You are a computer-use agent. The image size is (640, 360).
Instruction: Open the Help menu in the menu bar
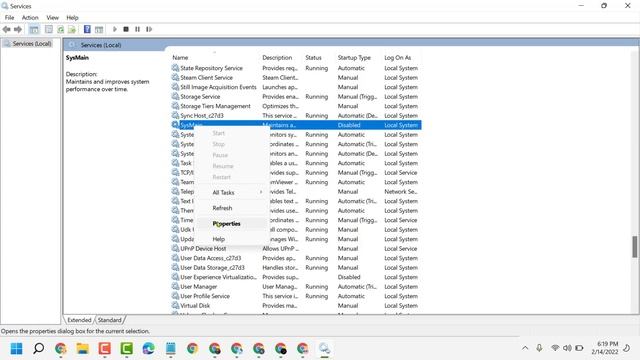(72, 18)
